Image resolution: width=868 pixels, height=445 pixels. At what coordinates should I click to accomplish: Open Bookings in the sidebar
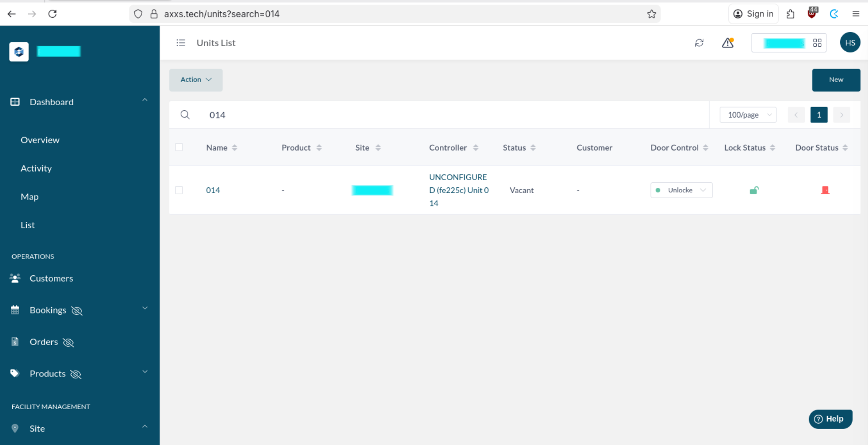[x=48, y=310]
